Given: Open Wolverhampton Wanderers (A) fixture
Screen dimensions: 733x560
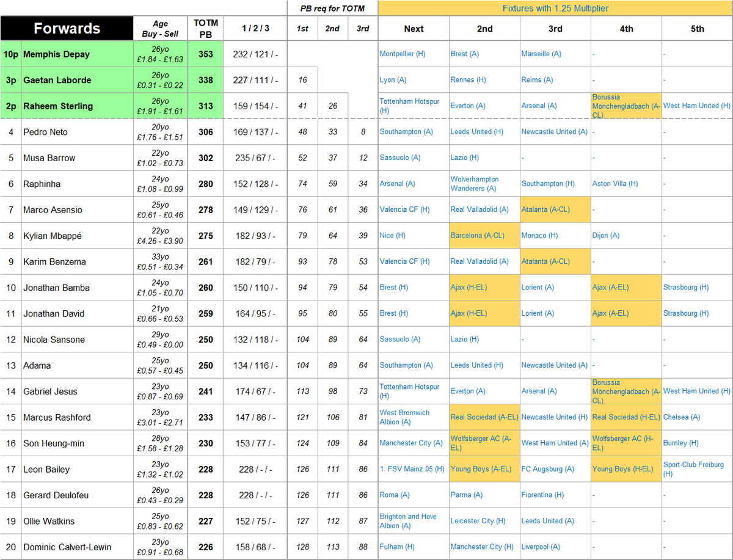Looking at the screenshot, I should tap(475, 184).
